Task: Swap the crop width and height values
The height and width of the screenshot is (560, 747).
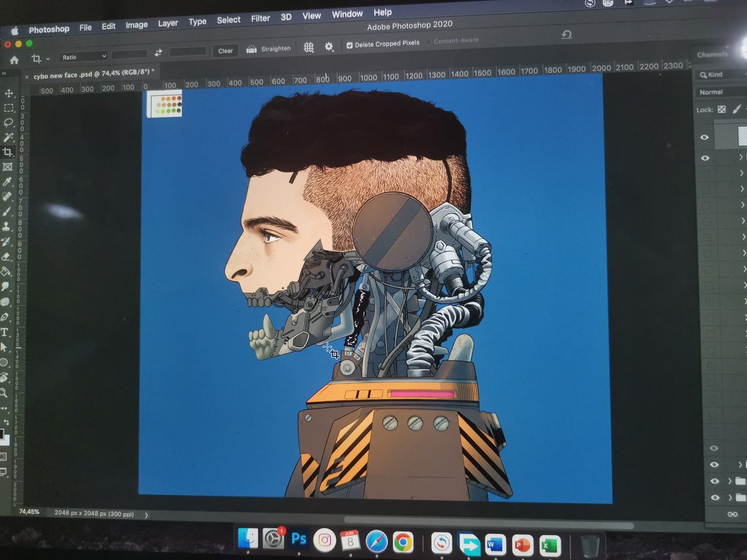Action: [x=158, y=53]
